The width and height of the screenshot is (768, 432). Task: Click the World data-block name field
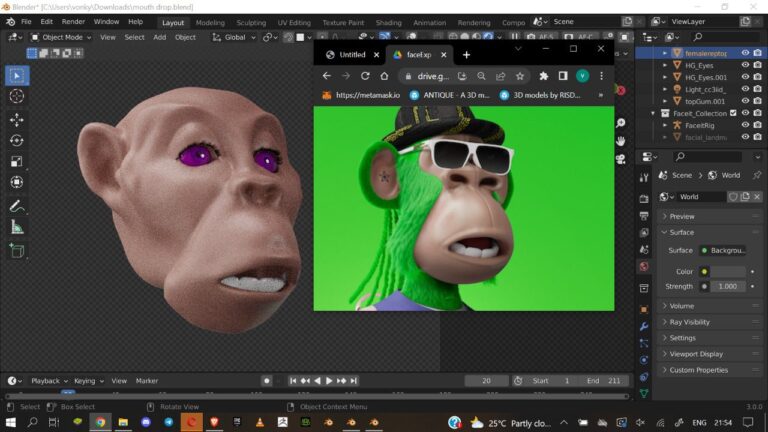701,197
